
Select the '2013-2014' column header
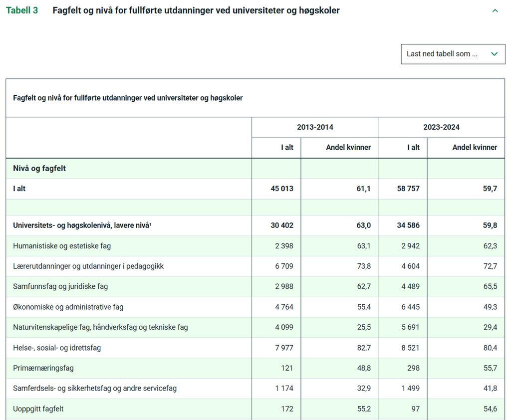(315, 127)
